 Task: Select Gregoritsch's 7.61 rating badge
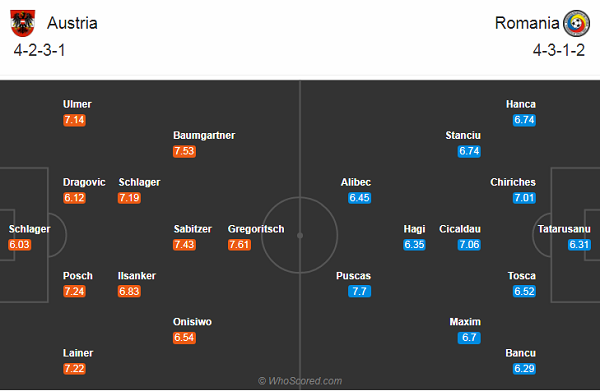(240, 244)
